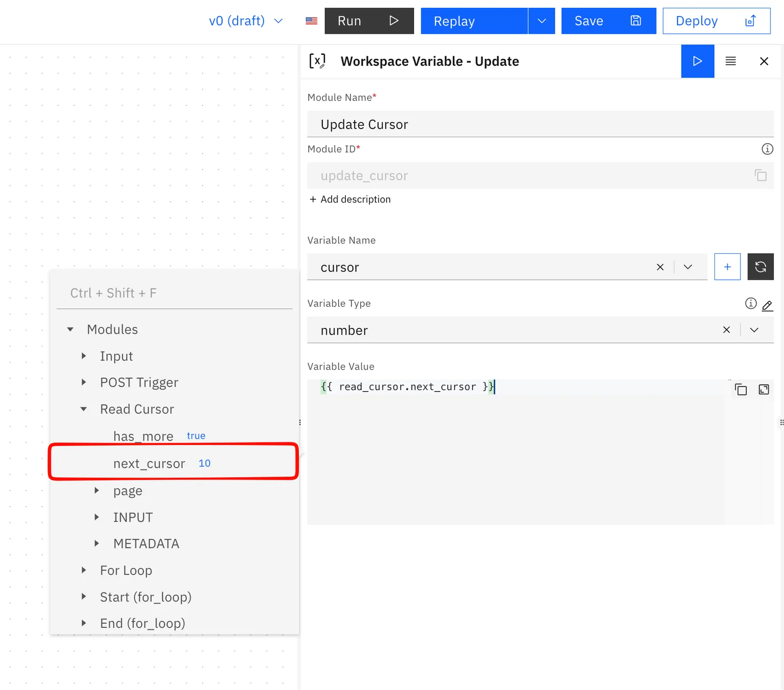This screenshot has height=690, width=784.
Task: Expand the METADATA node
Action: point(97,543)
